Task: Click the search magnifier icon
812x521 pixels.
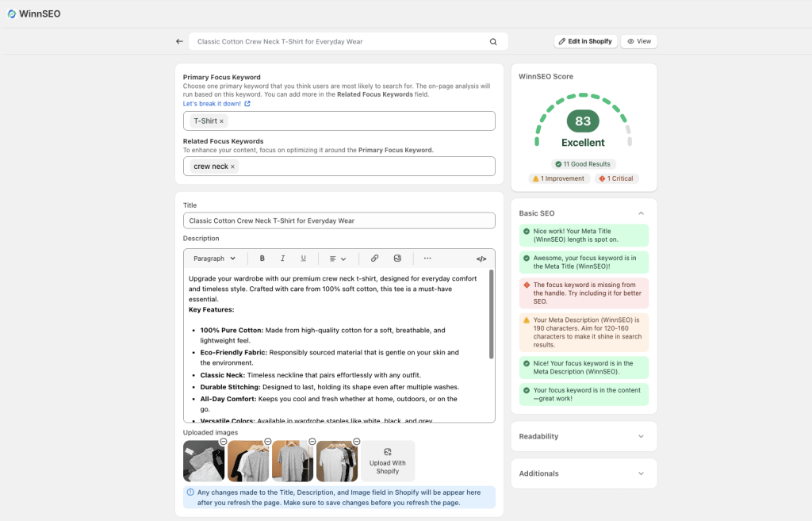Action: [x=493, y=42]
